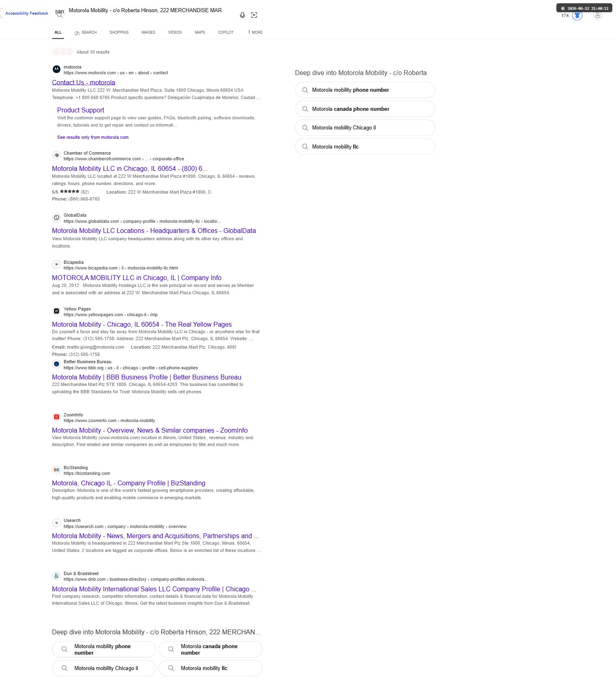Click the magnifier search icon in search box
Viewport: 616px width, 681px height.
click(x=60, y=15)
